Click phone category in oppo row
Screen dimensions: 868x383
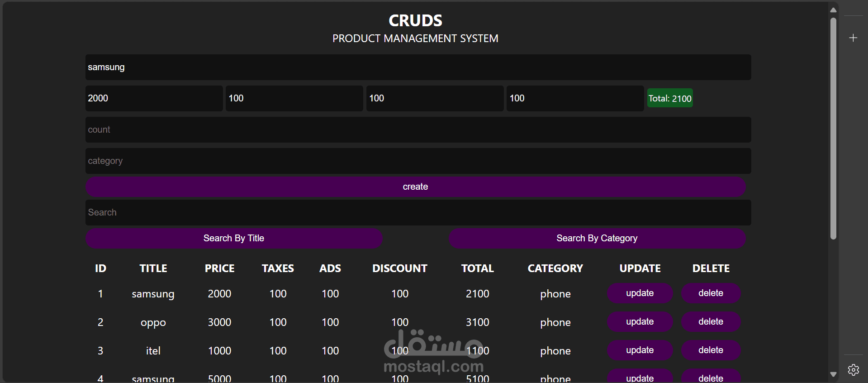(x=555, y=323)
